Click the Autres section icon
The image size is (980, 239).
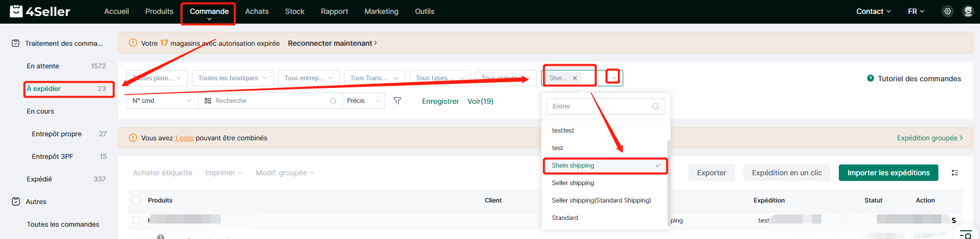tap(16, 201)
